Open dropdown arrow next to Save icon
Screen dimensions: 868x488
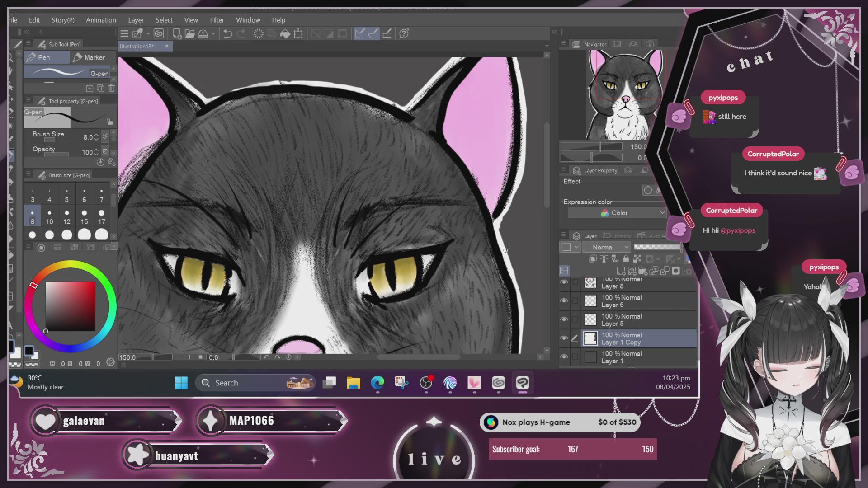coord(213,33)
